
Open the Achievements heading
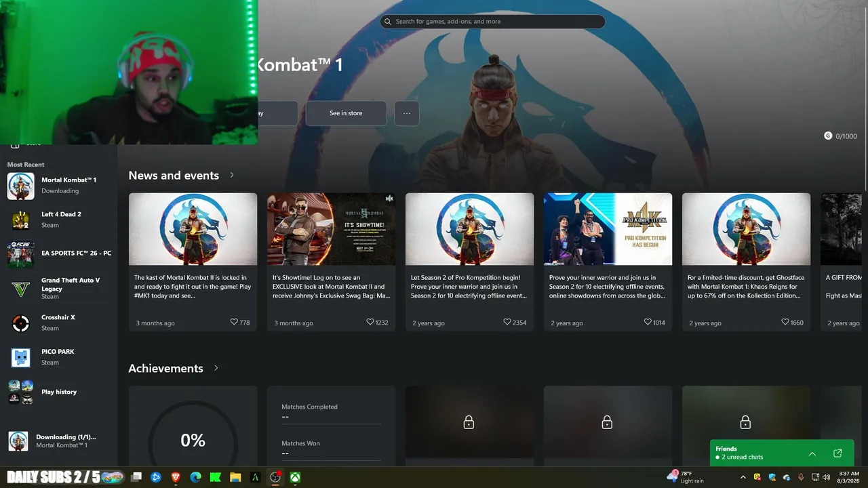coord(165,368)
